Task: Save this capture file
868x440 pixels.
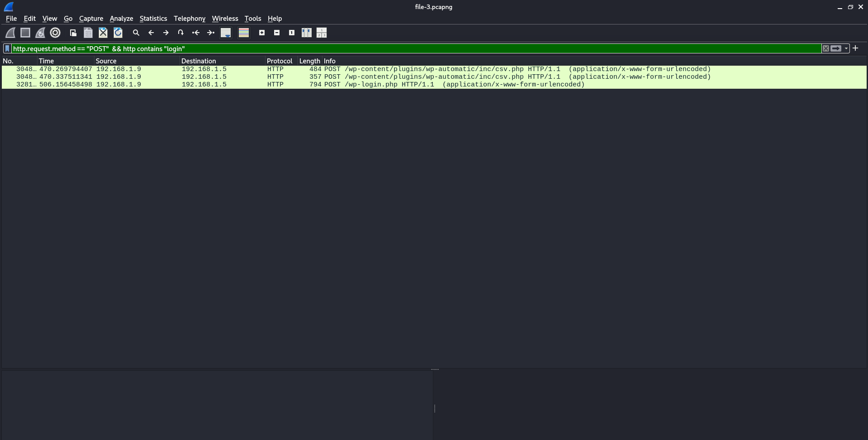Action: click(x=88, y=33)
